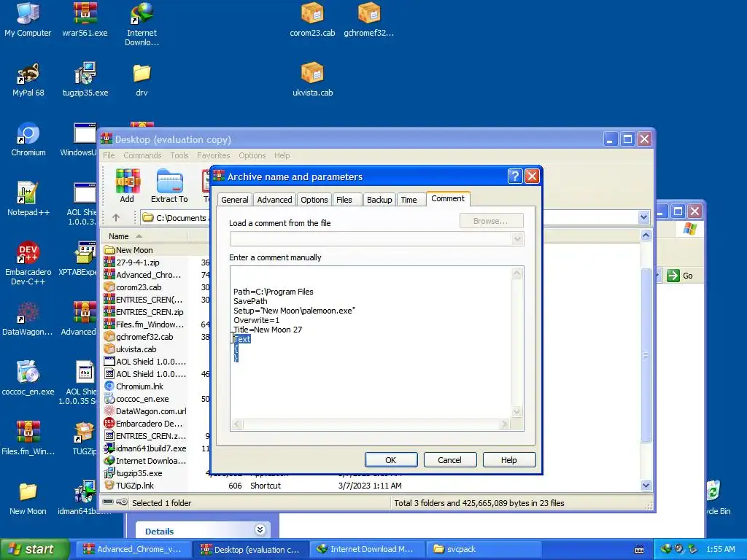Open My Computer desktop icon

point(28,20)
